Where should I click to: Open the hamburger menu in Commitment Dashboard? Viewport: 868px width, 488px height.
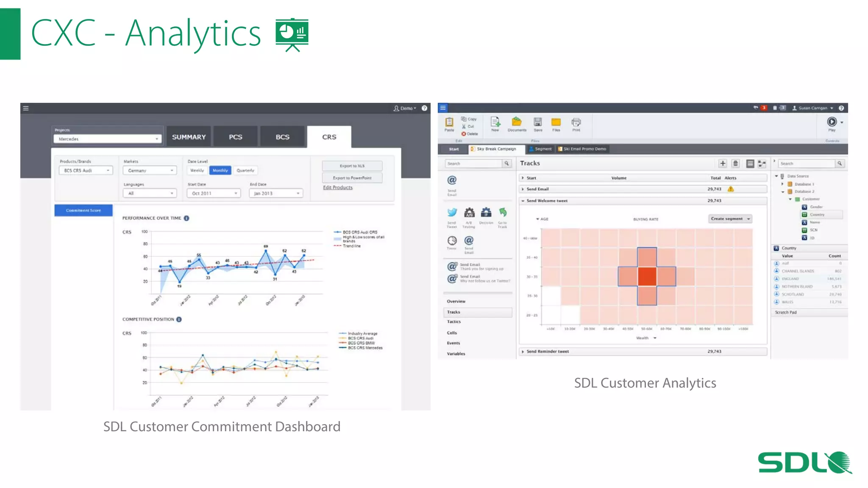coord(26,108)
